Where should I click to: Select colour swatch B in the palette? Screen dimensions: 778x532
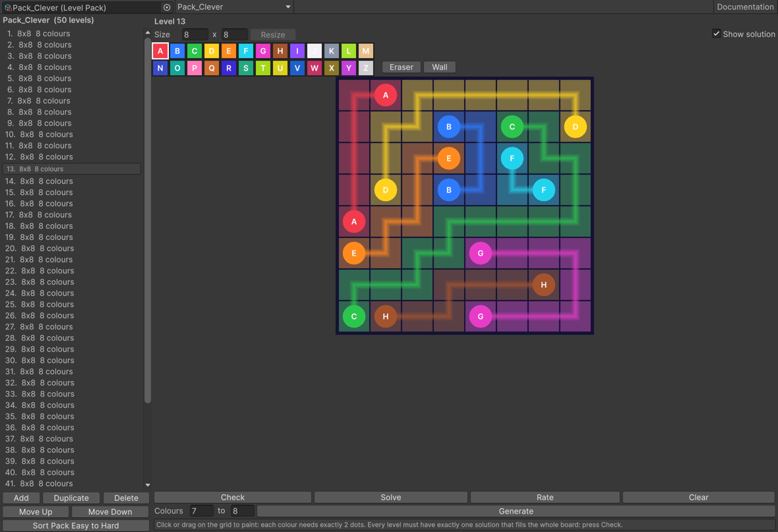177,51
